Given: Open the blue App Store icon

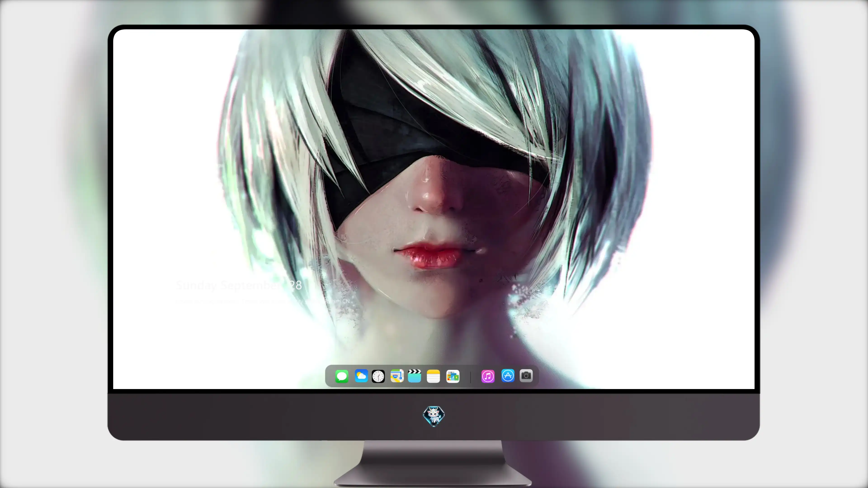Looking at the screenshot, I should pos(508,375).
